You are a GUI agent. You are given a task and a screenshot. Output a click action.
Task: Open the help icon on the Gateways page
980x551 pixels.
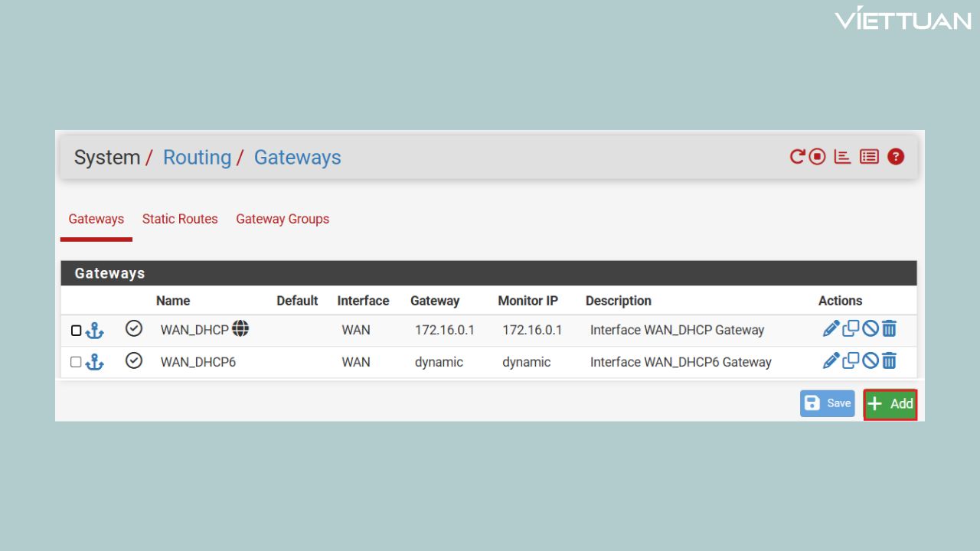pyautogui.click(x=895, y=156)
